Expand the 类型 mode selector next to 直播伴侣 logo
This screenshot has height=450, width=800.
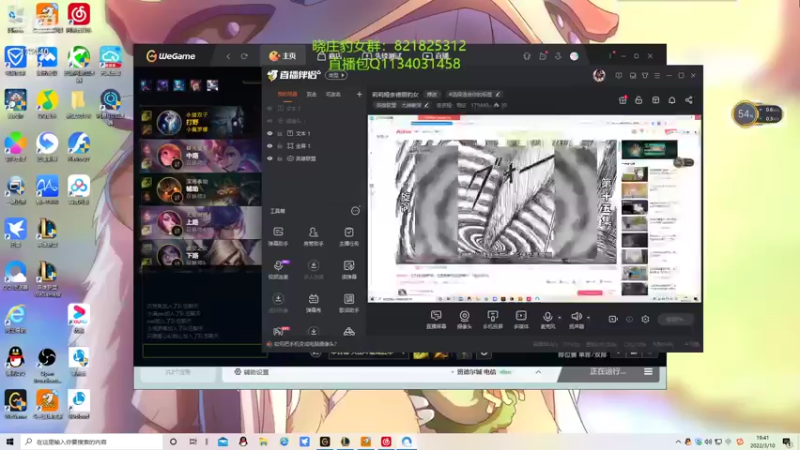[x=337, y=76]
